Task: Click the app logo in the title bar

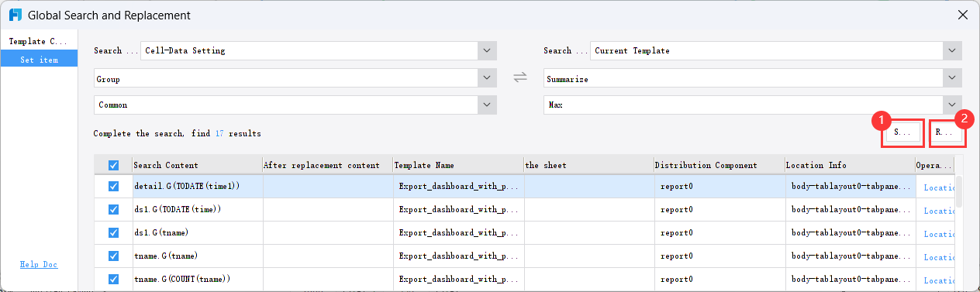Action: 15,15
